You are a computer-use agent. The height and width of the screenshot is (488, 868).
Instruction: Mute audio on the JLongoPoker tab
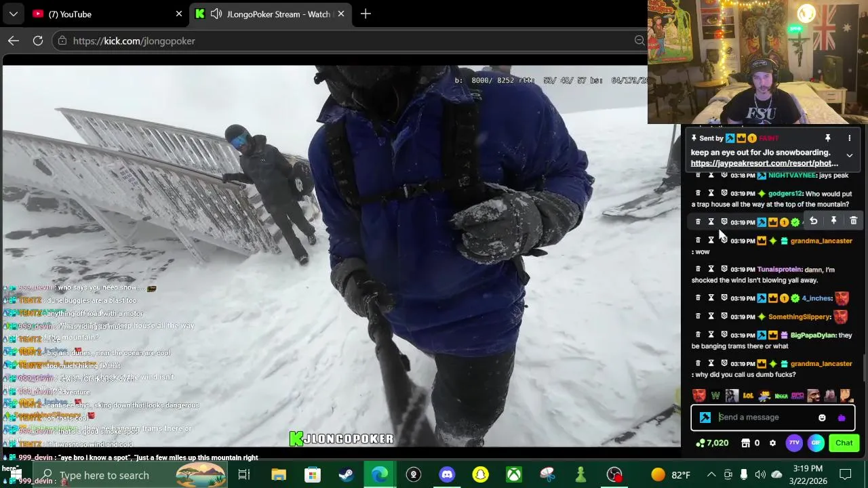tap(216, 14)
